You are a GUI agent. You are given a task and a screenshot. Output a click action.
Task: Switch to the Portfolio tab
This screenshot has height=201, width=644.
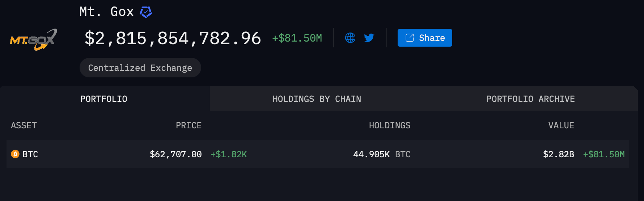coord(104,99)
